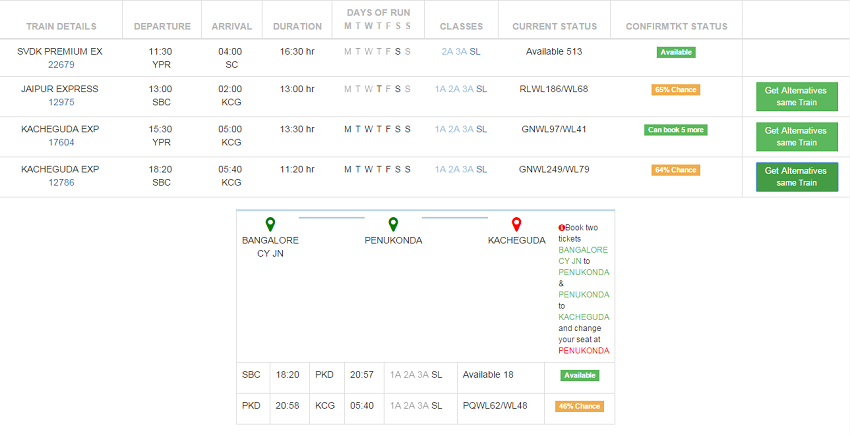Click the Available badge for SBC to PKD
The height and width of the screenshot is (435, 850).
[579, 375]
